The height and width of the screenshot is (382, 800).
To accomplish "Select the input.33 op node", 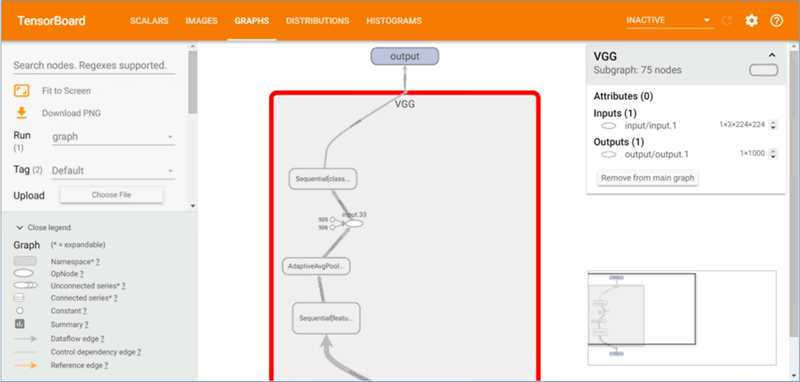I will (x=354, y=223).
